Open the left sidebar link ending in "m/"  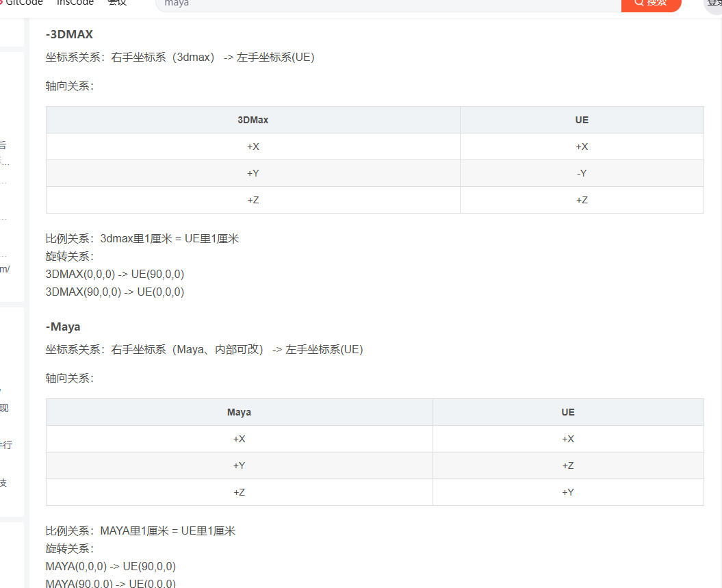[4, 269]
